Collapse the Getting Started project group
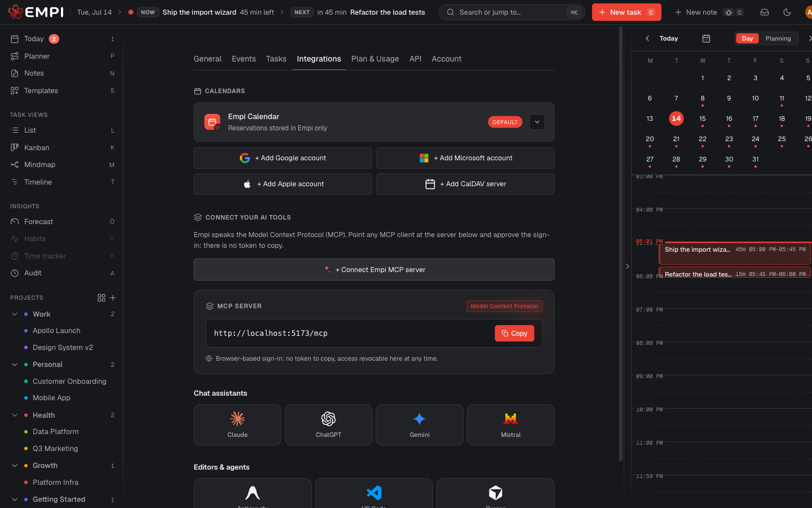This screenshot has width=812, height=508. pos(15,500)
